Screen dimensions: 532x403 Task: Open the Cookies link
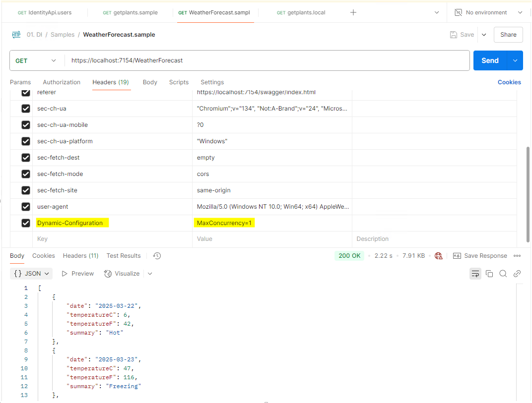click(509, 82)
